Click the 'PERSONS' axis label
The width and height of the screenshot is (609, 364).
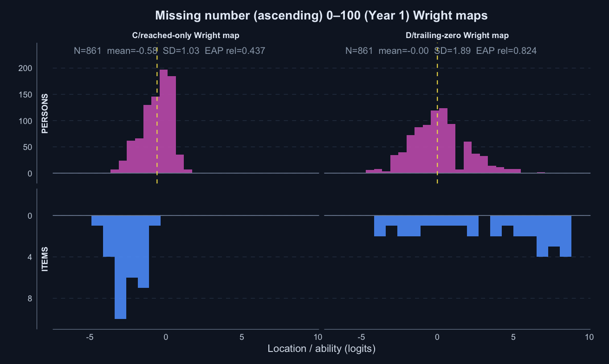coord(45,114)
